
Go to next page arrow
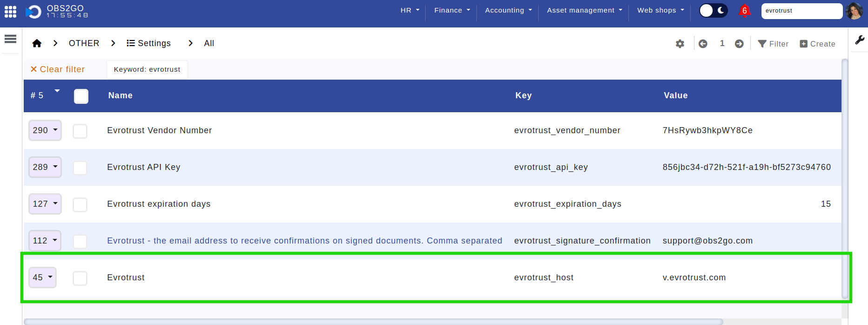click(739, 44)
